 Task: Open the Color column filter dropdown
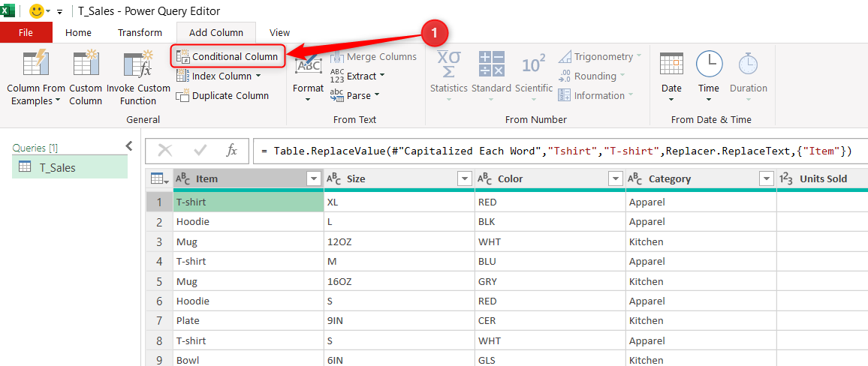615,178
